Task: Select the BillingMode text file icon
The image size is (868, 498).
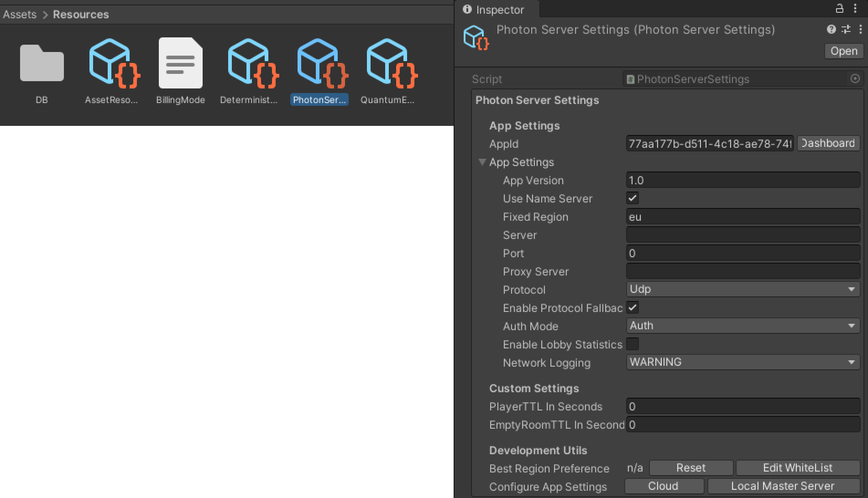Action: click(180, 63)
